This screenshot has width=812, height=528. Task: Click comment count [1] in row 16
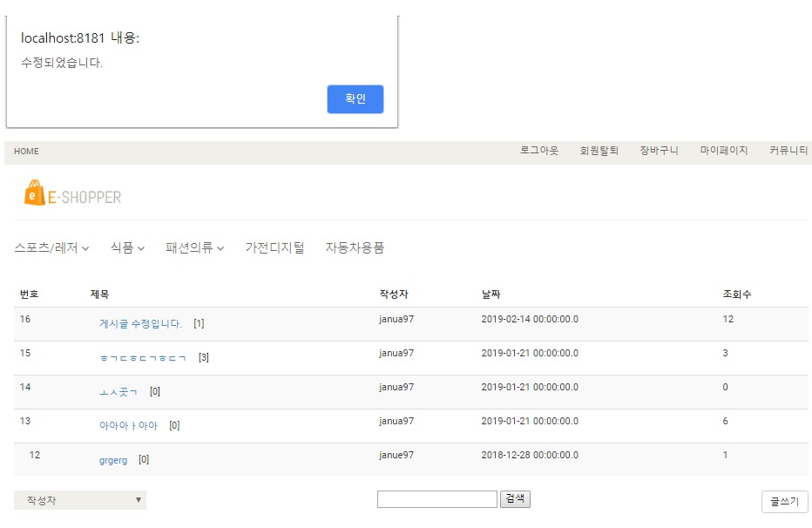tap(199, 323)
